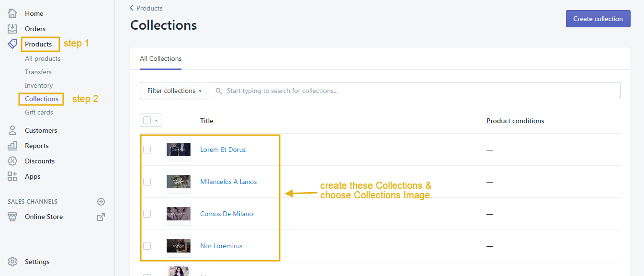This screenshot has width=644, height=276.
Task: Open Inventory under Products
Action: (39, 85)
